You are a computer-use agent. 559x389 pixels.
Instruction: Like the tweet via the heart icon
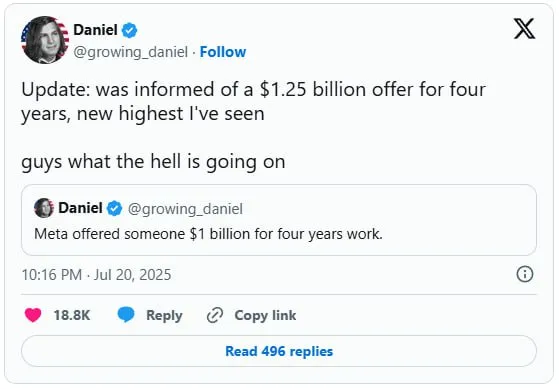(33, 315)
